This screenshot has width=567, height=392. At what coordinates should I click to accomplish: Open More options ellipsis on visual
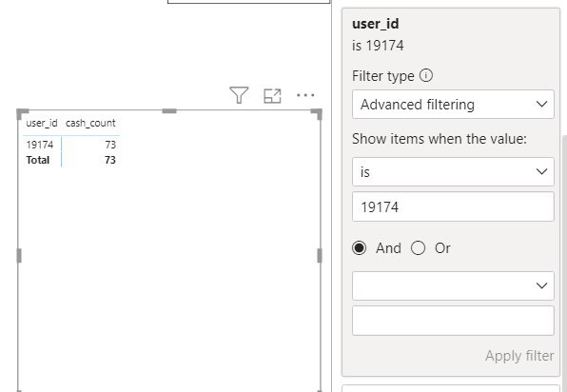(305, 95)
